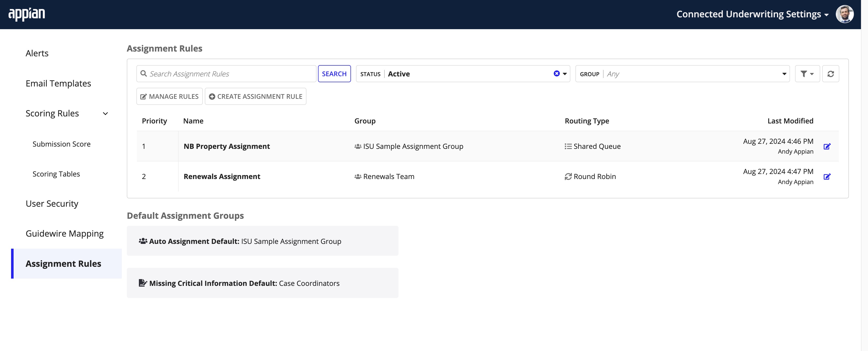Go to Alerts in the sidebar
This screenshot has height=351, width=868.
click(37, 53)
